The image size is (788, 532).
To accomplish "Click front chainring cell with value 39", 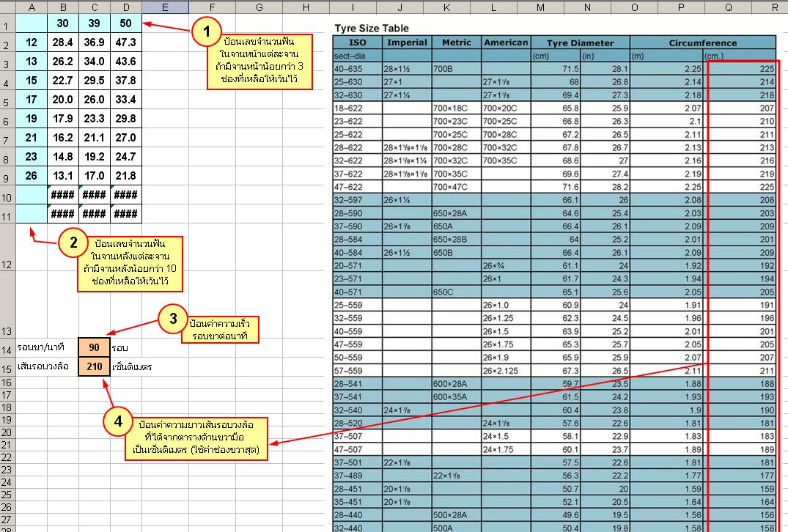I will pos(95,23).
